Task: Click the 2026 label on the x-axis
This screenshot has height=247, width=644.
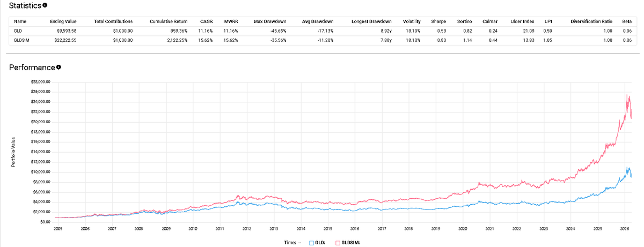Action: click(624, 228)
